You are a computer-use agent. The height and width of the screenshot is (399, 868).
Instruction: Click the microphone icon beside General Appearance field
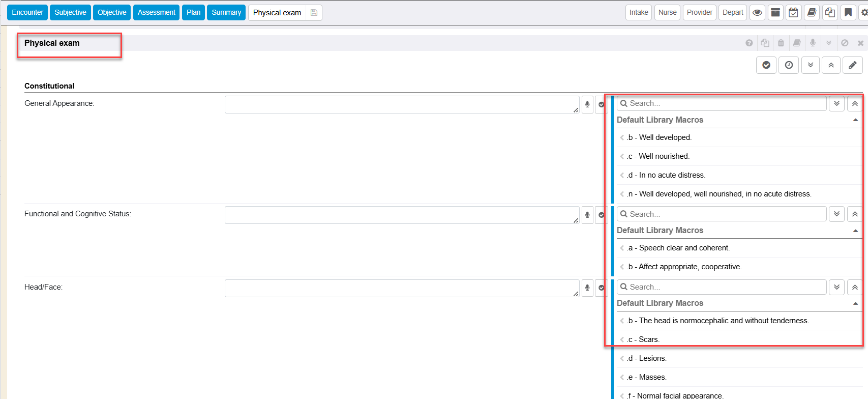[587, 104]
